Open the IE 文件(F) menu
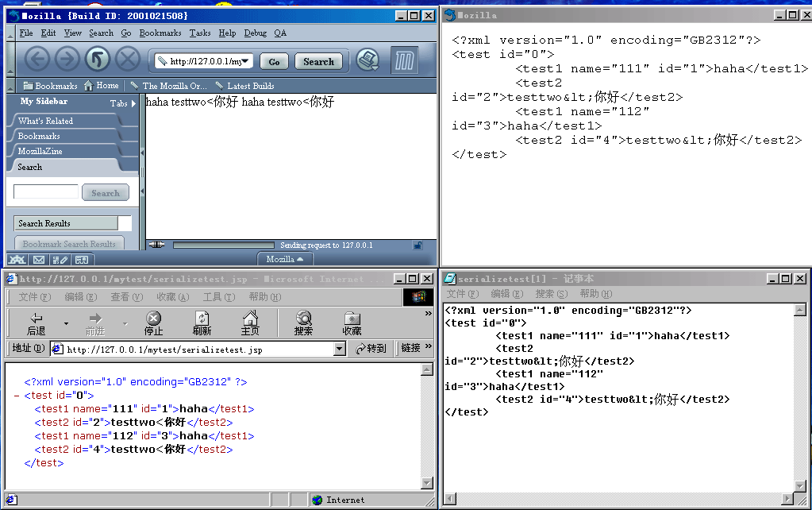 35,297
